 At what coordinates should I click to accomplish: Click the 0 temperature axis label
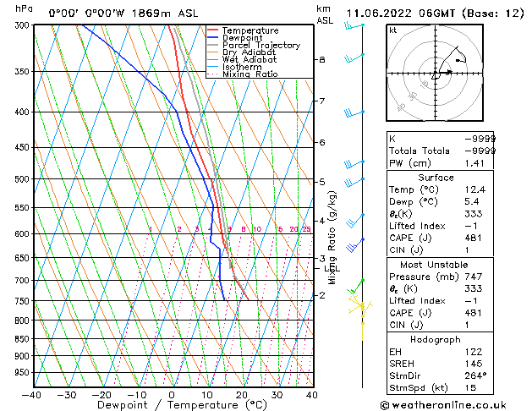pos(172,395)
